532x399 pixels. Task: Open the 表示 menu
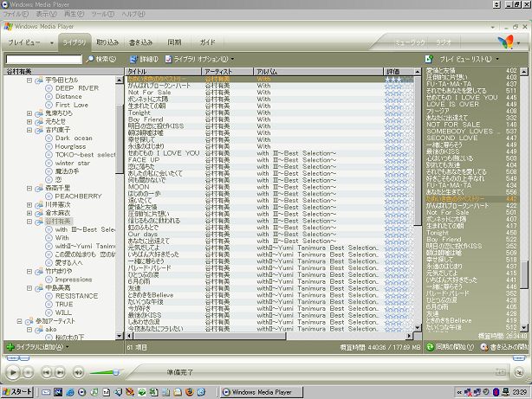(x=46, y=14)
